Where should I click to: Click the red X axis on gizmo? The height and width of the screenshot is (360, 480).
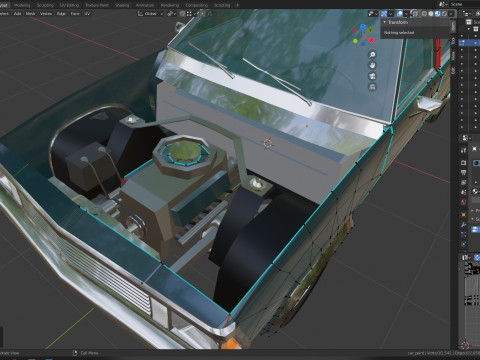pos(371,40)
